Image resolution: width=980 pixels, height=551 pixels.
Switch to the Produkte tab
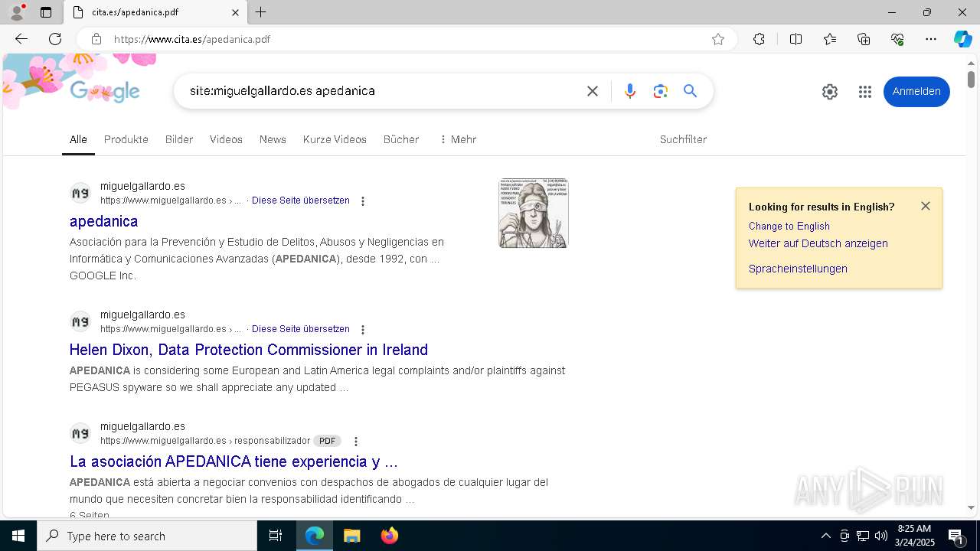(126, 139)
